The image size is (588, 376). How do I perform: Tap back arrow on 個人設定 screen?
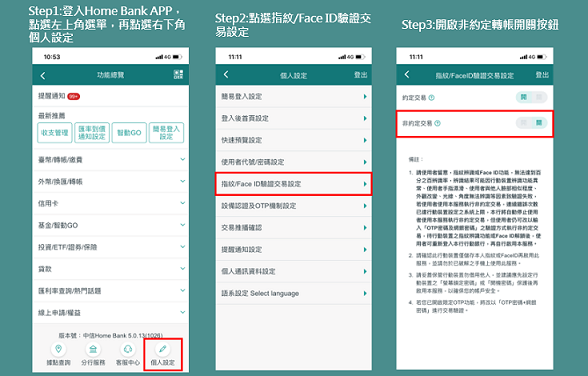click(x=226, y=74)
